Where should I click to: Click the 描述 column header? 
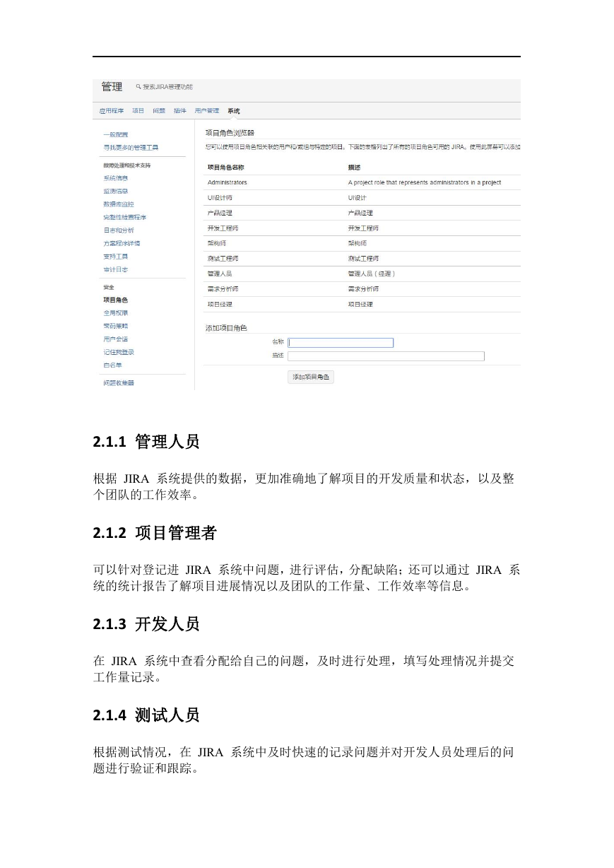(355, 168)
